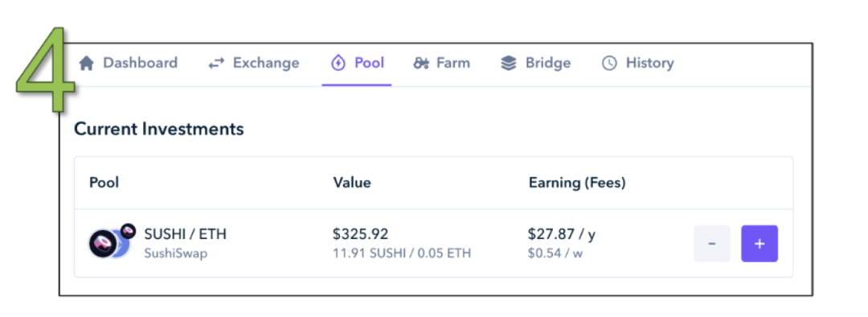The image size is (868, 317).
Task: Select the Pool tab label
Action: point(369,63)
